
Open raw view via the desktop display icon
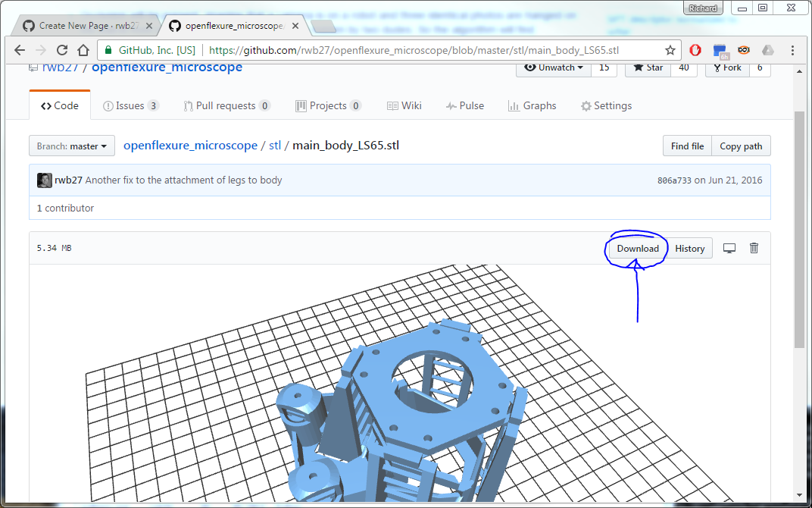(729, 248)
